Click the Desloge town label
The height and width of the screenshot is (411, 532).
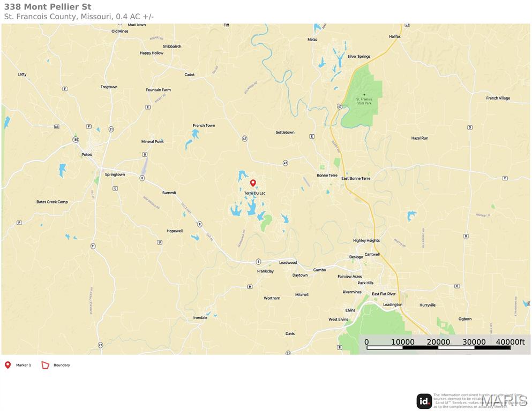point(356,257)
